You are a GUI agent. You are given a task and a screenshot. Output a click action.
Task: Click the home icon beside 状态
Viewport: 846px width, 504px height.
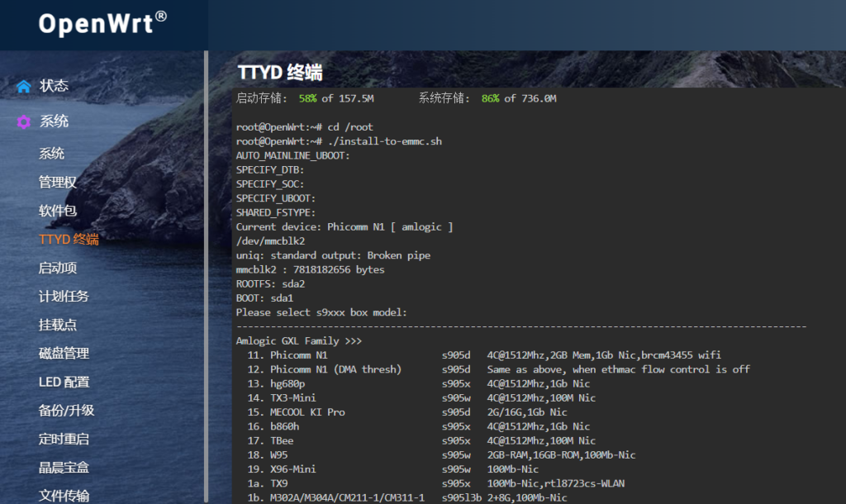pyautogui.click(x=22, y=84)
